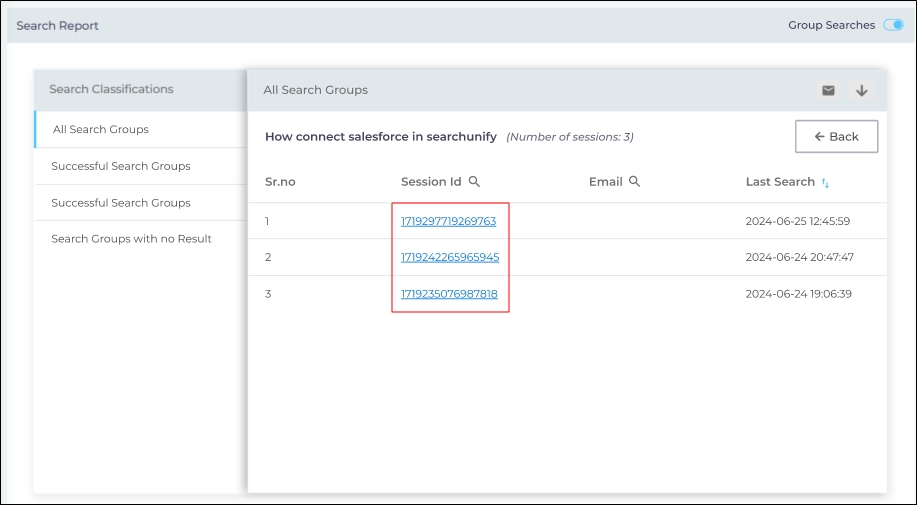Click the Last Search column label

(x=780, y=182)
